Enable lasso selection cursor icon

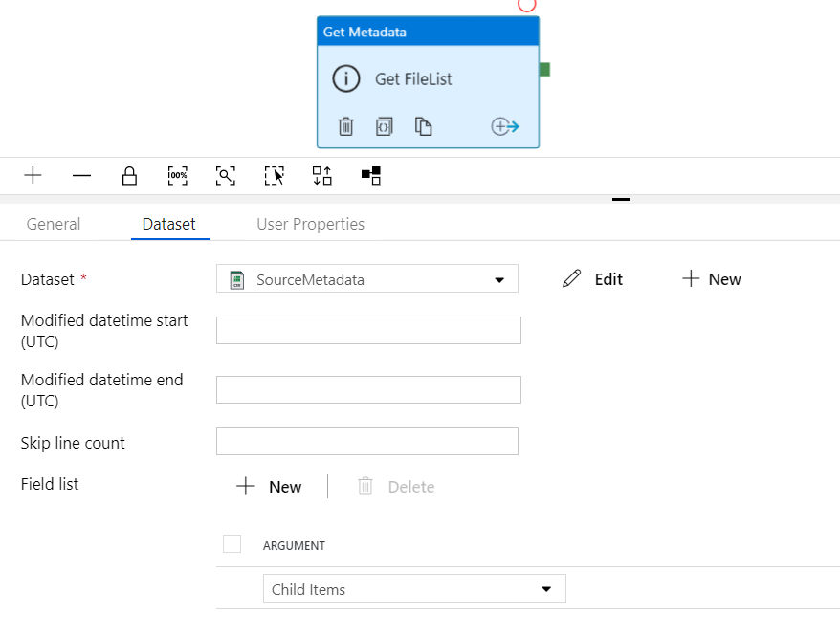[275, 175]
